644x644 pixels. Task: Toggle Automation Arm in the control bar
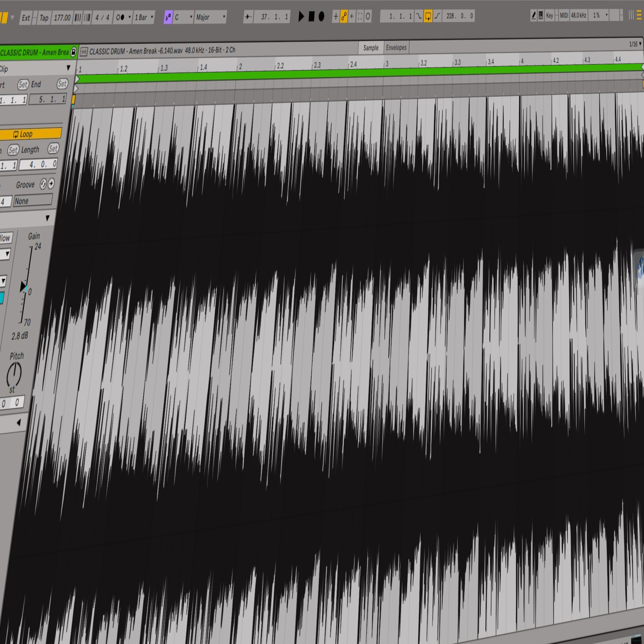click(344, 16)
